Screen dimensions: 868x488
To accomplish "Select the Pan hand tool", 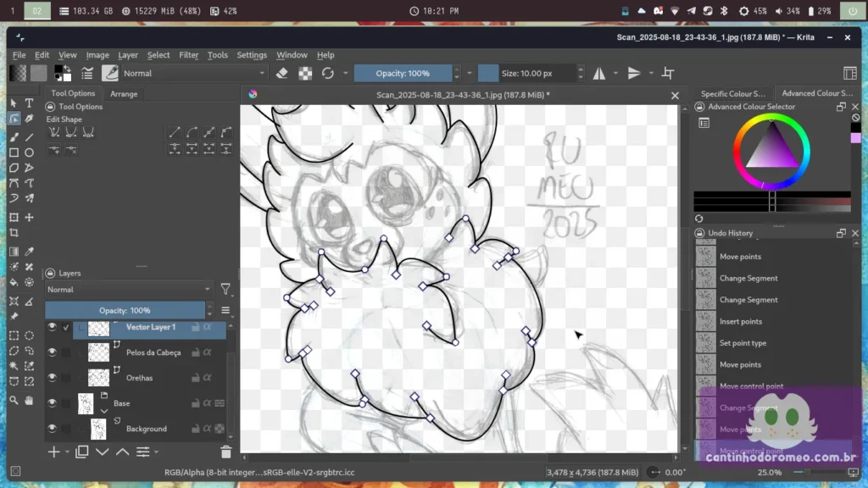I will (x=30, y=400).
